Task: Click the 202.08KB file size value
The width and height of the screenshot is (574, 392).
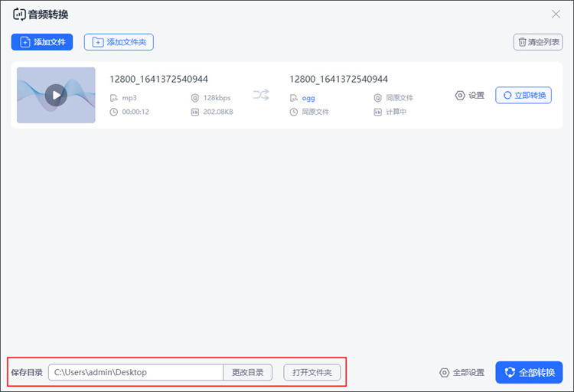Action: pos(218,112)
